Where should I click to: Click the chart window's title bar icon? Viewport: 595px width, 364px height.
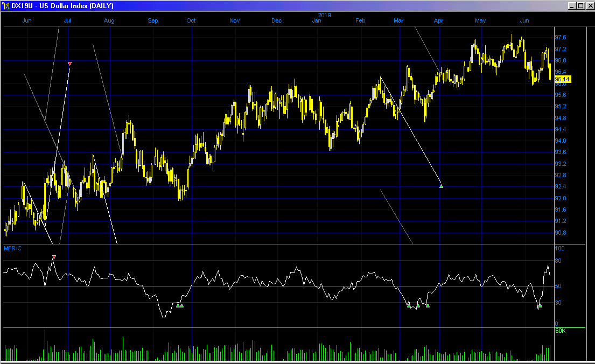tap(6, 6)
